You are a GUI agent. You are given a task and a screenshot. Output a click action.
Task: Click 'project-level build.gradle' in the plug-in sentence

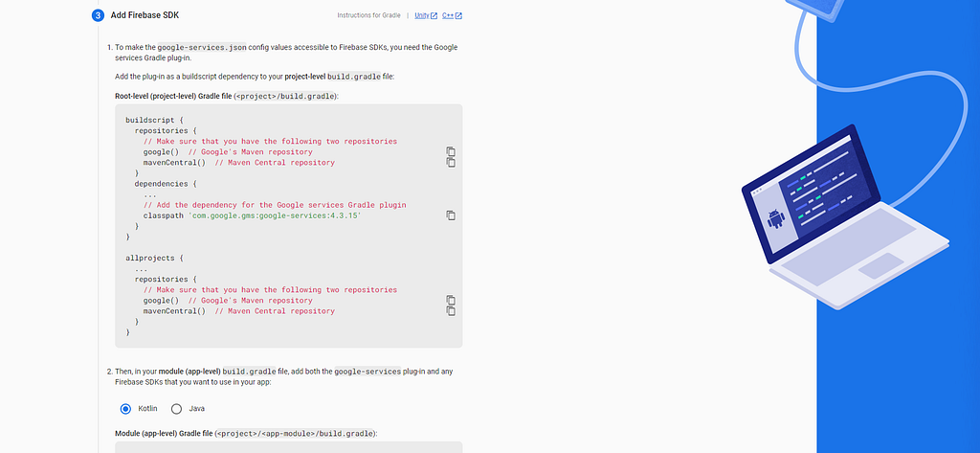332,77
